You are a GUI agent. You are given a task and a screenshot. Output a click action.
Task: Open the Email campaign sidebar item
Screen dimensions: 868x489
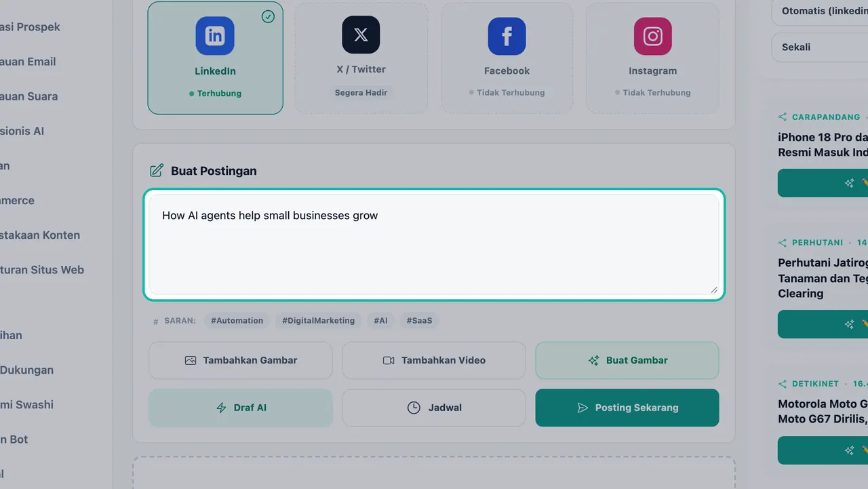click(28, 62)
